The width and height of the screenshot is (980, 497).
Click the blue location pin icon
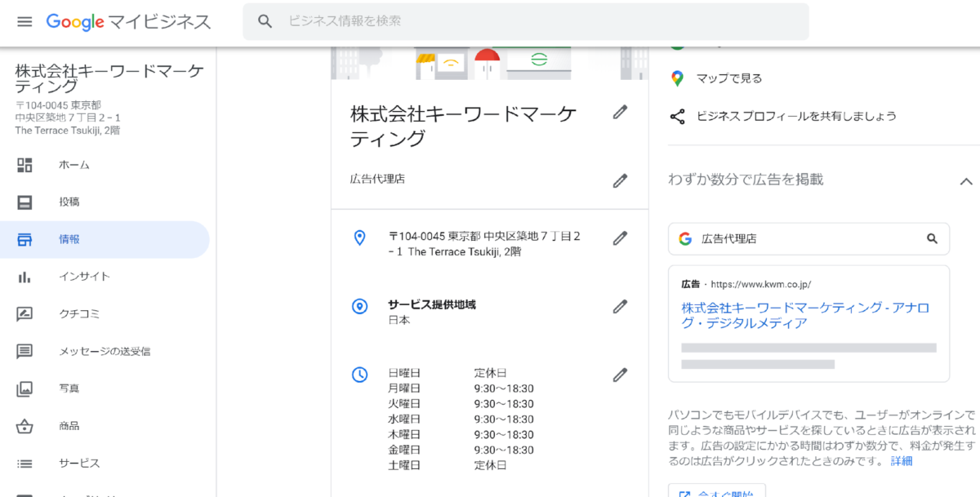coord(359,238)
